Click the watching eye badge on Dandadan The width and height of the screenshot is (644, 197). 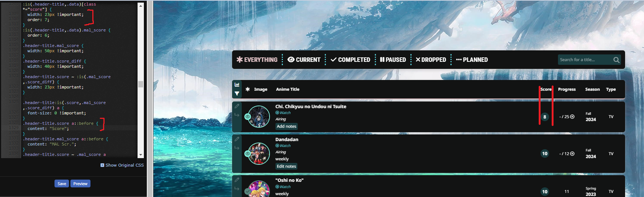(x=248, y=153)
